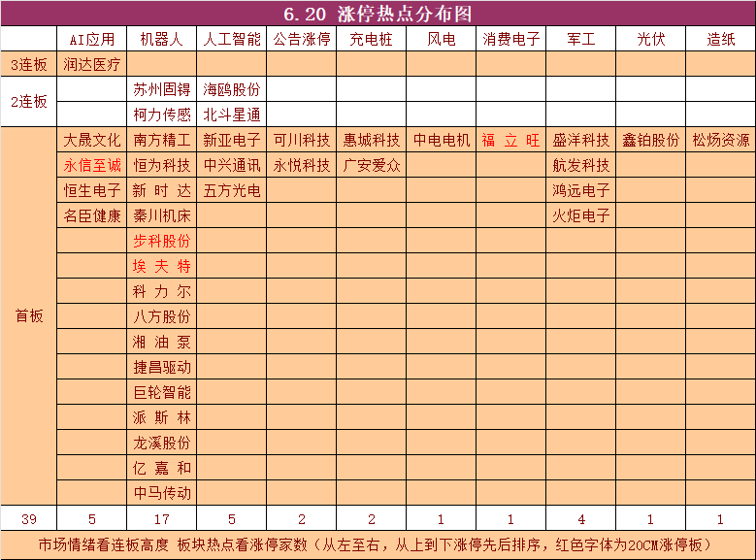Click the red cell 埃夫特
Screen dimensions: 756x560
point(161,266)
